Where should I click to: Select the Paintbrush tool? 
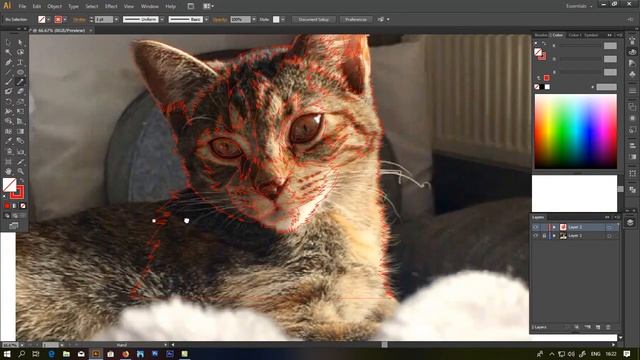coord(8,82)
